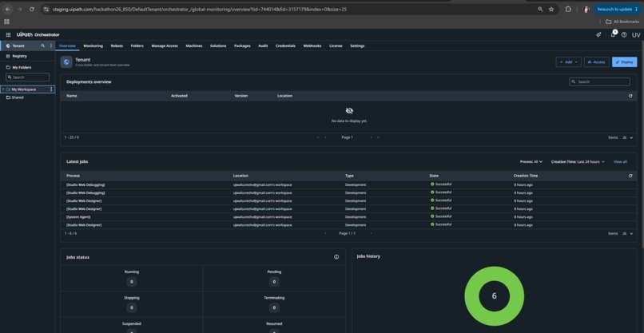Refresh the Deployments overview table
Image resolution: width=644 pixels, height=333 pixels.
pos(630,96)
